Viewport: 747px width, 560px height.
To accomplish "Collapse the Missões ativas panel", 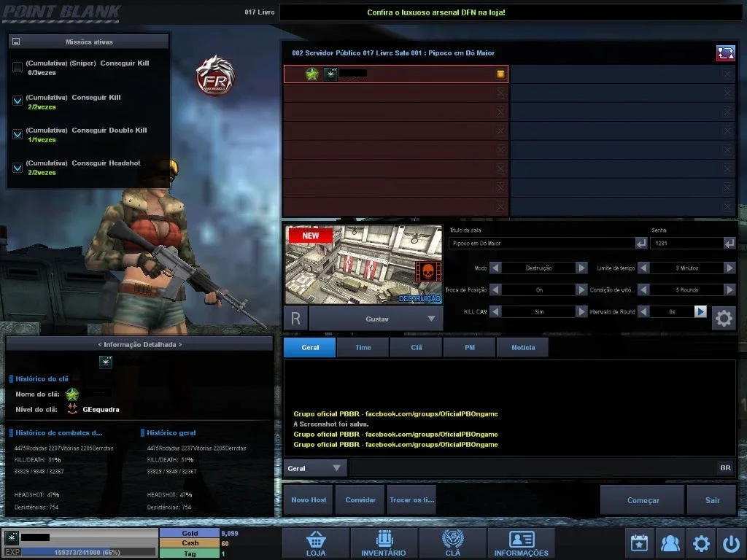I will click(16, 42).
